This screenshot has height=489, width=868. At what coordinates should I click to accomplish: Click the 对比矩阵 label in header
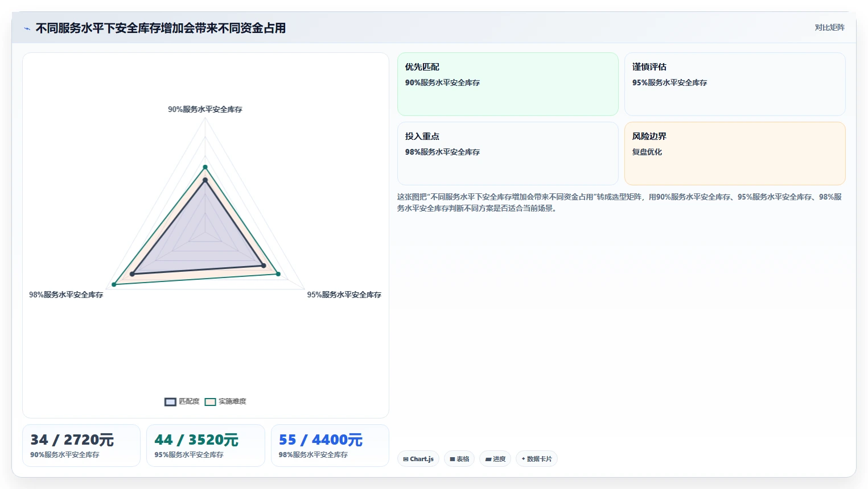[x=829, y=27]
